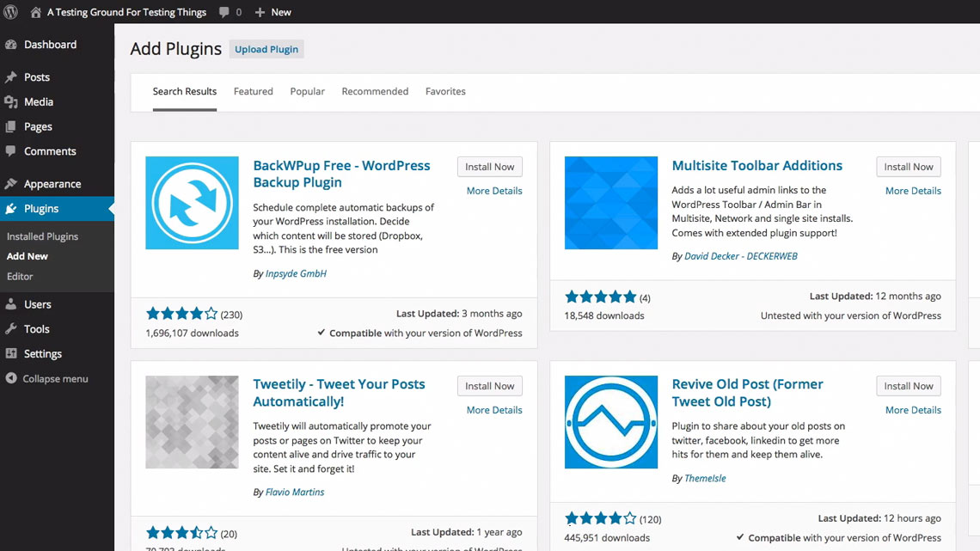Click the Dashboard gauge icon in sidebar

tap(10, 45)
